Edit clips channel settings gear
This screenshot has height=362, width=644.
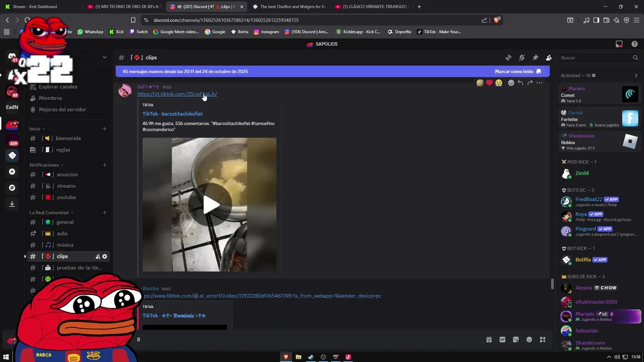coord(105,256)
